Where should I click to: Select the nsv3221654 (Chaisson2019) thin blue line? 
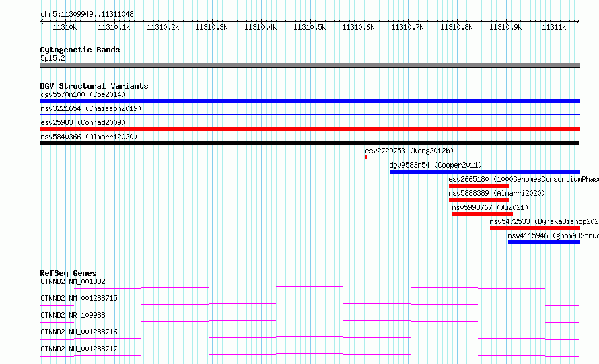point(310,114)
